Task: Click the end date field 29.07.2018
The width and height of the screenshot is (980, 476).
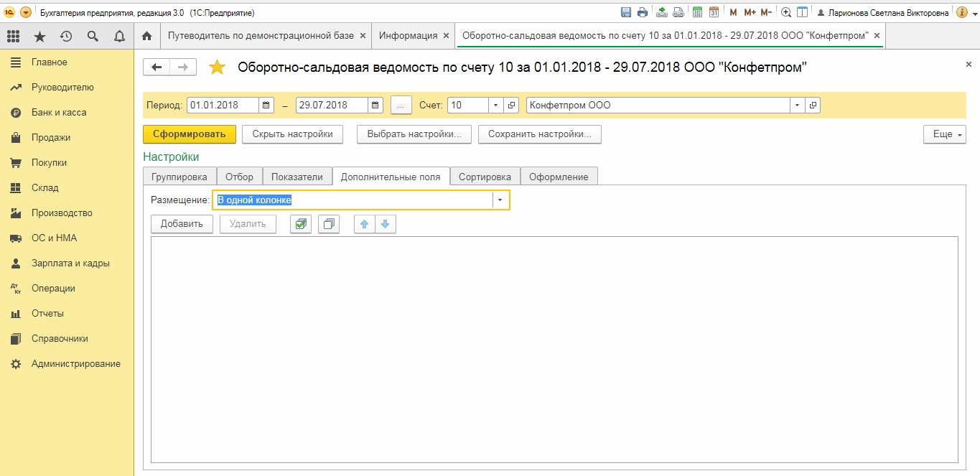Action: [332, 105]
